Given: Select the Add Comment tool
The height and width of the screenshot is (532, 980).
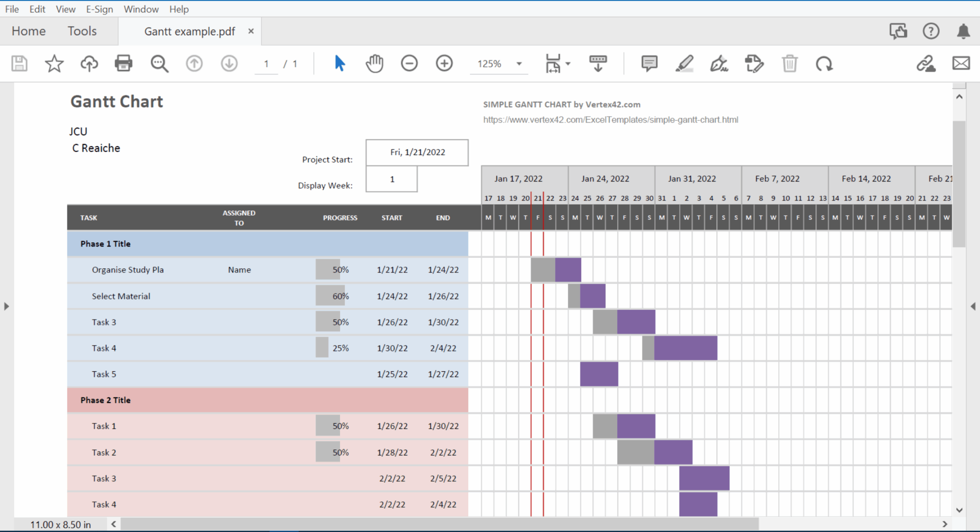Looking at the screenshot, I should click(649, 64).
